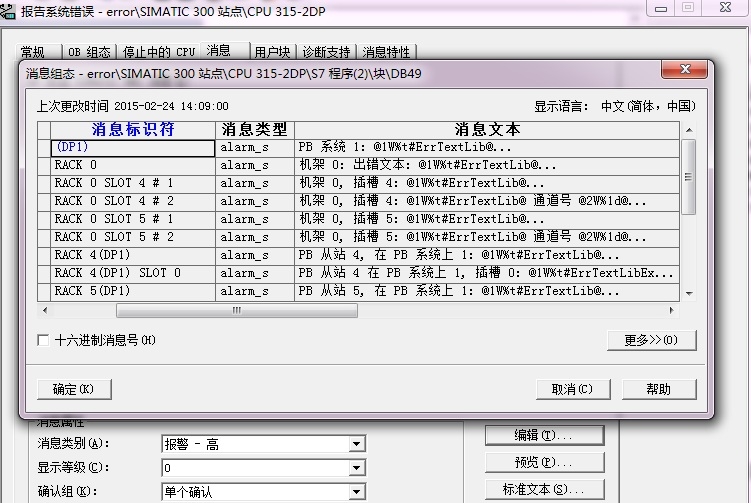Click the 预览(P)... button

click(x=545, y=462)
